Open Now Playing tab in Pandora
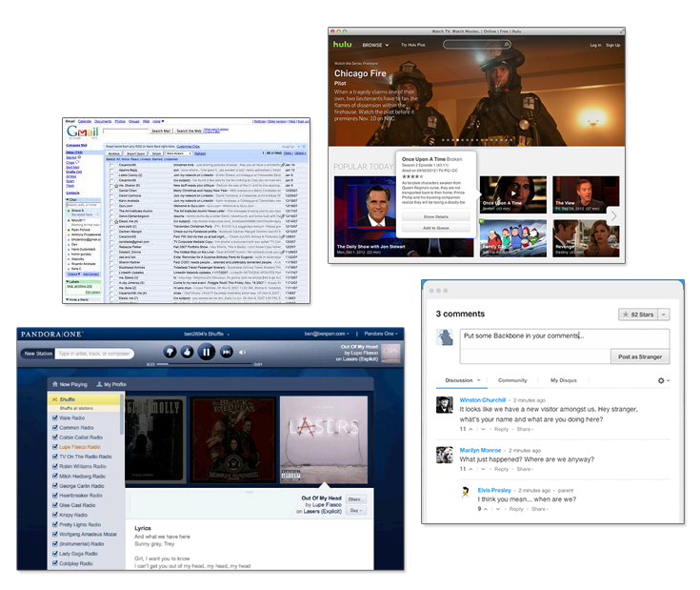700x590 pixels. pos(70,384)
